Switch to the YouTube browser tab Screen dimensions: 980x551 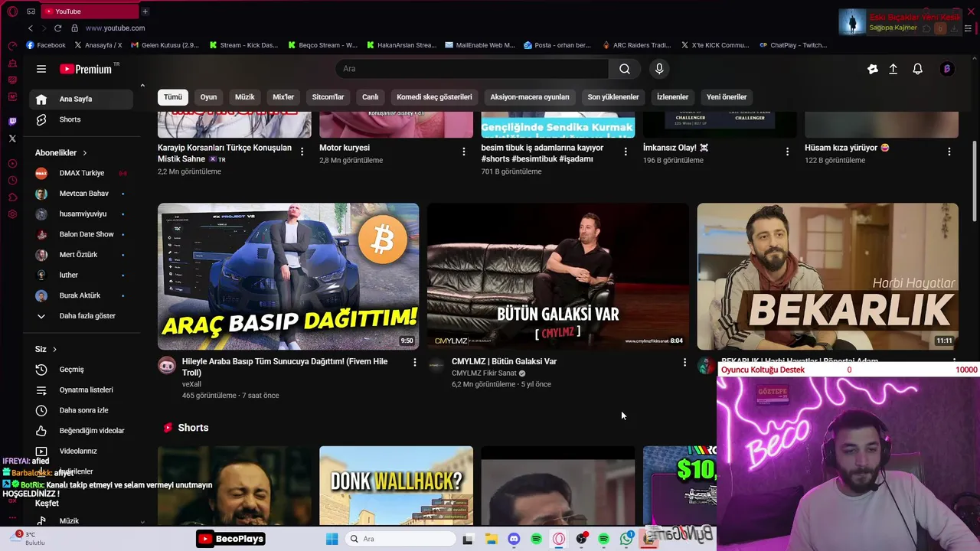click(88, 11)
